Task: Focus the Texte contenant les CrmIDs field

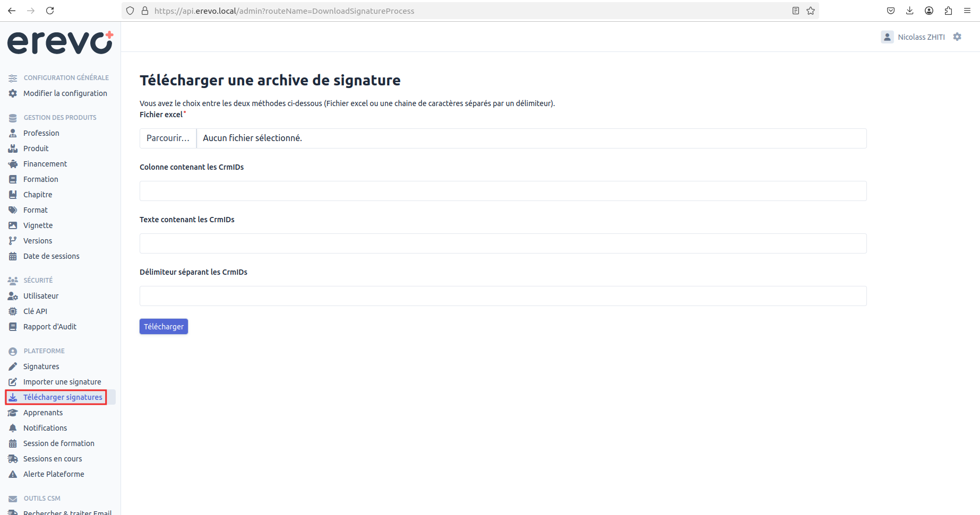Action: [x=503, y=243]
